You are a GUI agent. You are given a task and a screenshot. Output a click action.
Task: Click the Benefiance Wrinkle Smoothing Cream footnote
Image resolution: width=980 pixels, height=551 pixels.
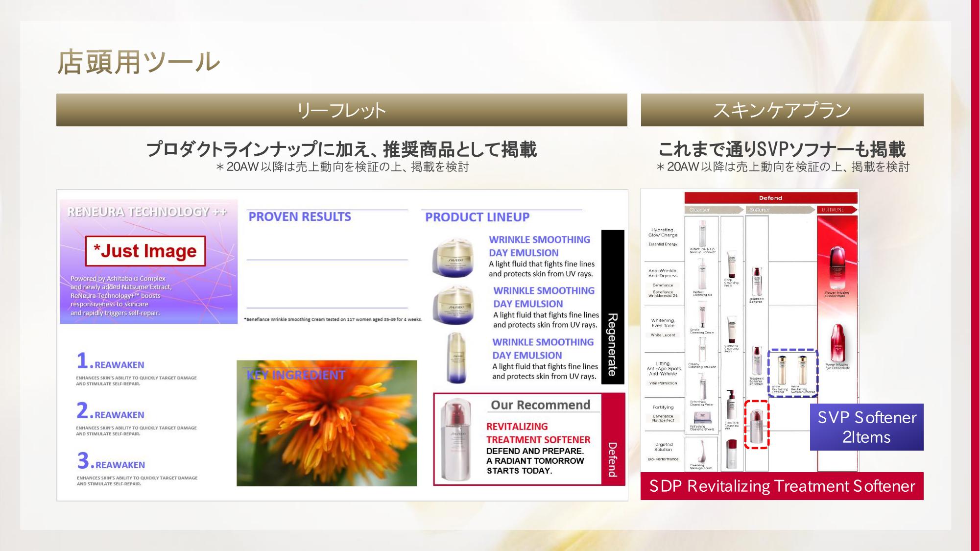[x=333, y=319]
